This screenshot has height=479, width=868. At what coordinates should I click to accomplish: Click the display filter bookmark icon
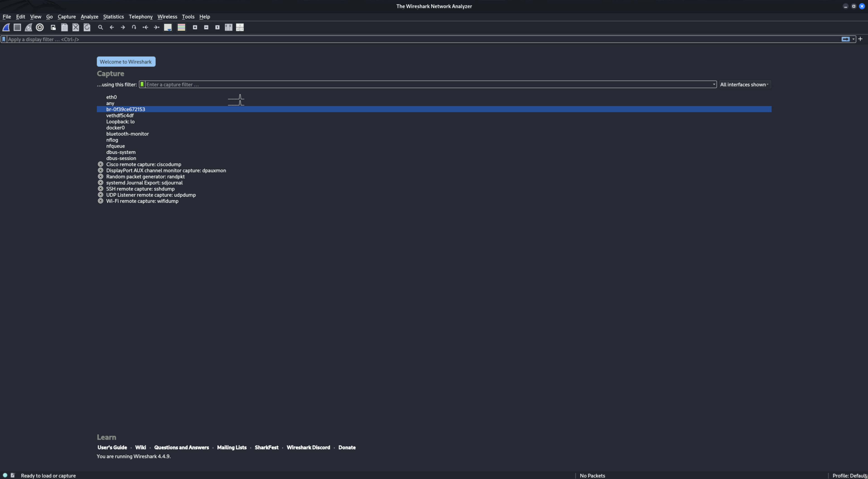[x=4, y=39]
